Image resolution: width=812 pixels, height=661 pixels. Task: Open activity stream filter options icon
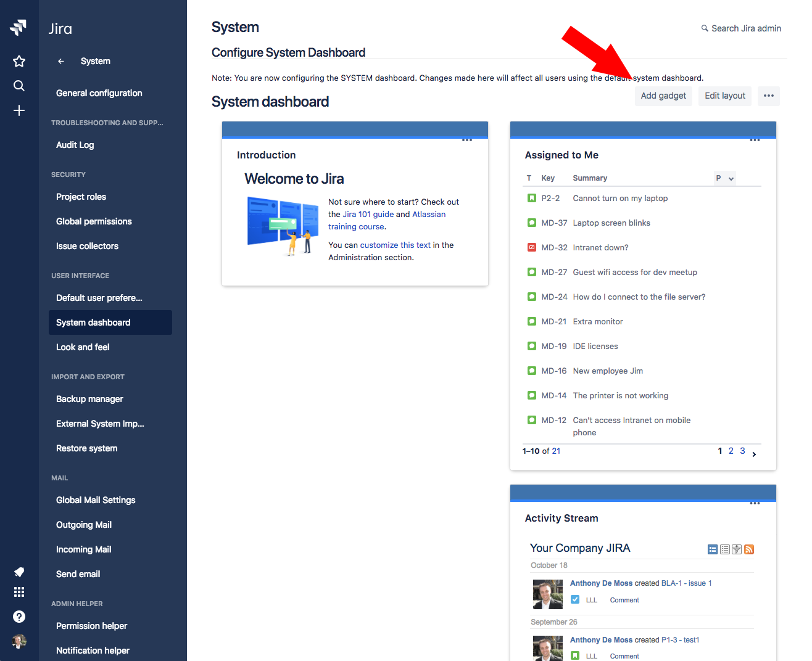(x=737, y=549)
